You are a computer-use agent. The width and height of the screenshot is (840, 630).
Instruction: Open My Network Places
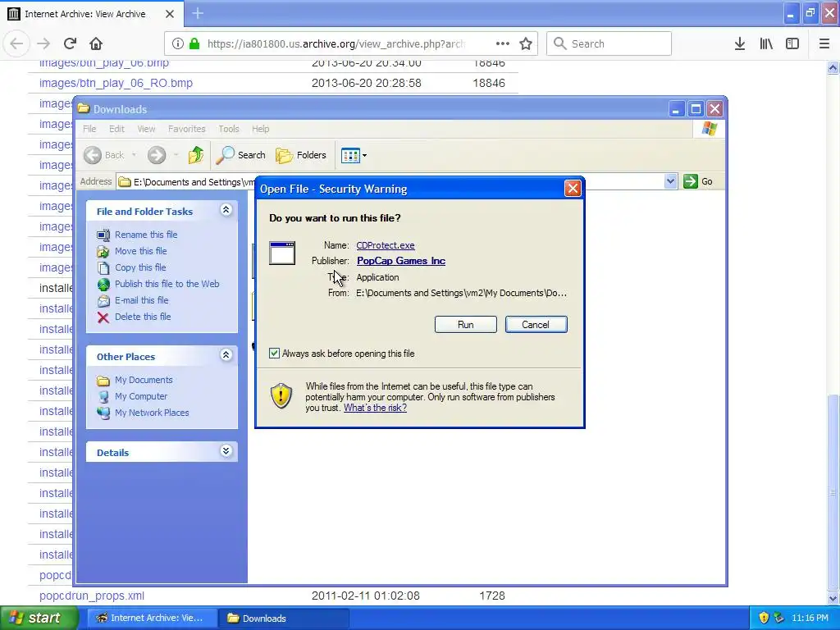(152, 413)
